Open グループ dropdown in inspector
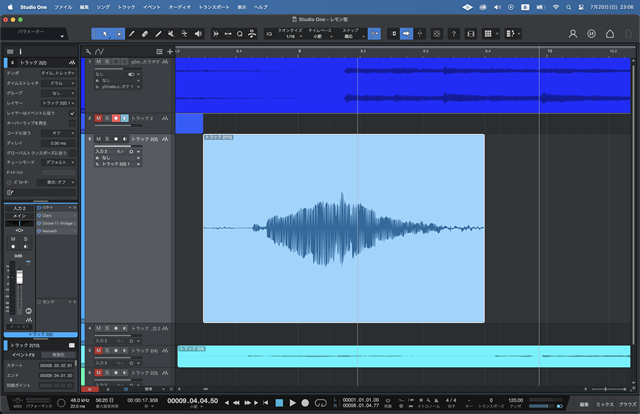Viewport: 640px width, 414px height. pyautogui.click(x=58, y=93)
